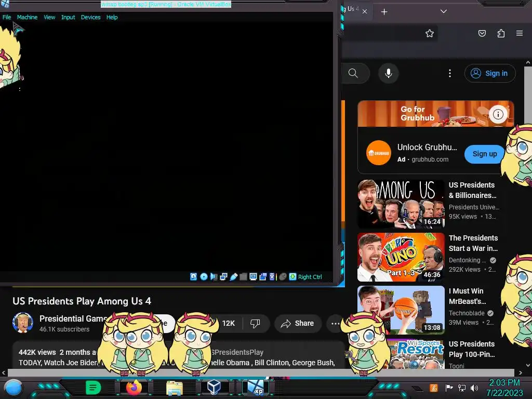Open the Firefox hamburger application menu

click(520, 33)
